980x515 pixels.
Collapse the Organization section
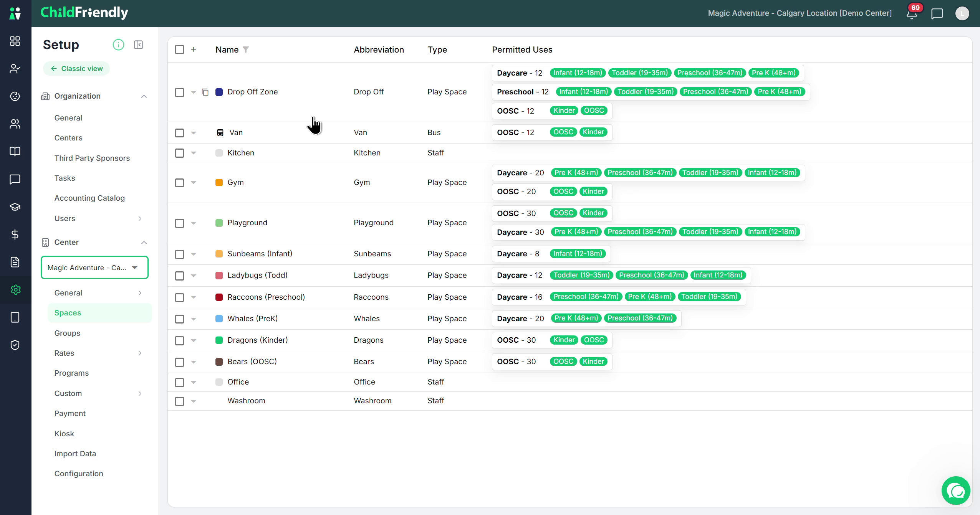144,96
